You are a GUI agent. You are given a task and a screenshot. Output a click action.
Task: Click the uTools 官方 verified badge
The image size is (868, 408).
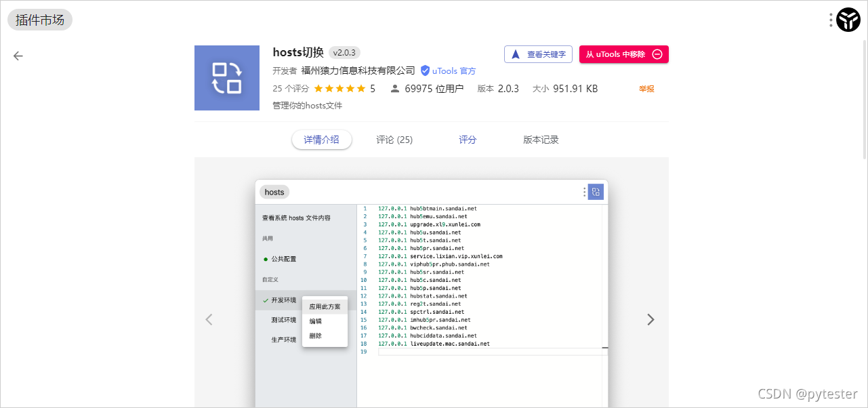pos(448,70)
